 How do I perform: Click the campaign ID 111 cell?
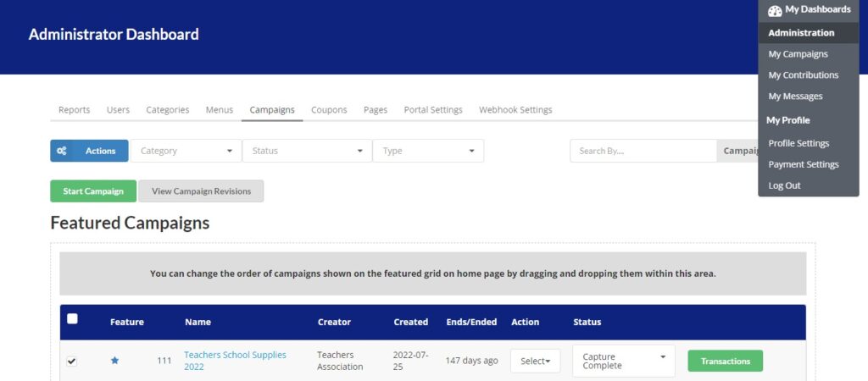[x=164, y=361]
